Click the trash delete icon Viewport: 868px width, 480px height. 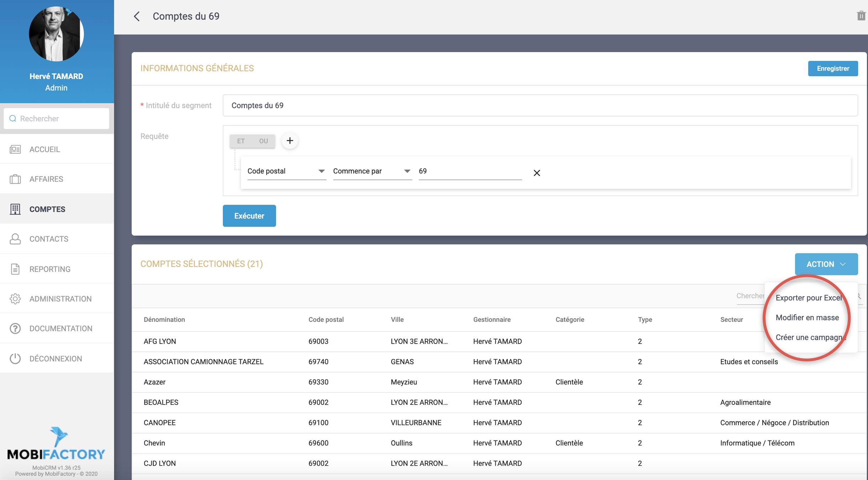click(861, 16)
